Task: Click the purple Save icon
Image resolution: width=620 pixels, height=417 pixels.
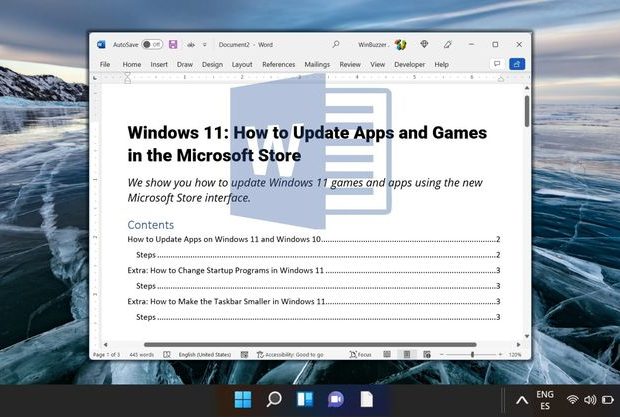Action: [173, 44]
